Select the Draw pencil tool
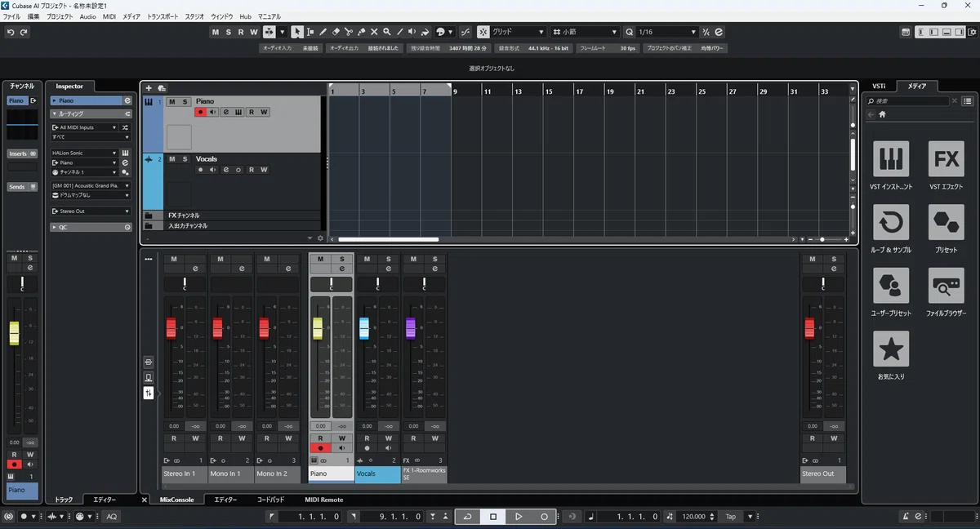The image size is (980, 529). pyautogui.click(x=323, y=32)
